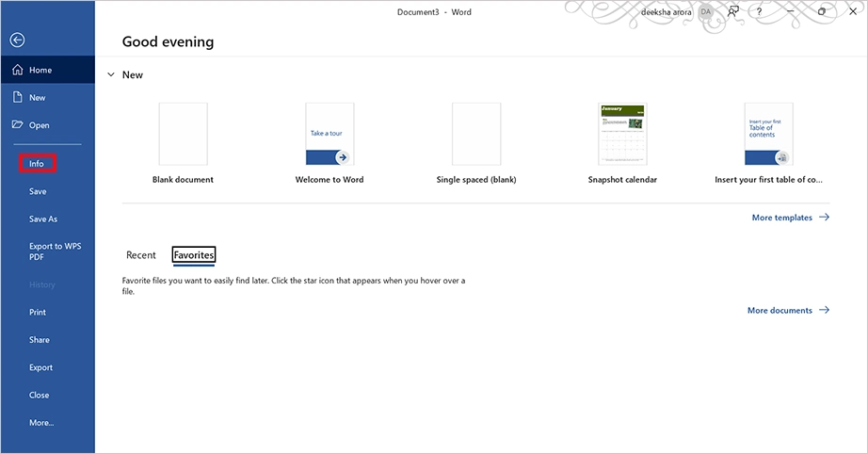Open Help with the question mark icon
Image resolution: width=868 pixels, height=454 pixels.
pos(759,11)
